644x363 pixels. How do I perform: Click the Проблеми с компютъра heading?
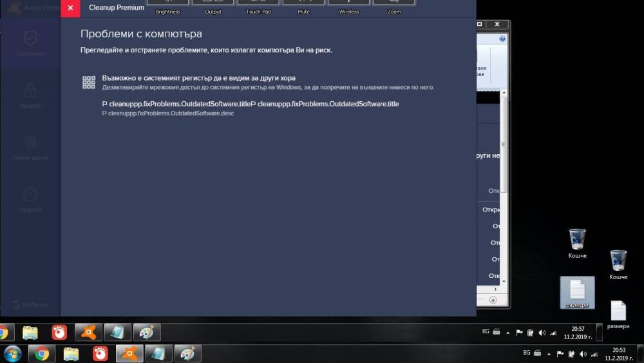pyautogui.click(x=141, y=34)
